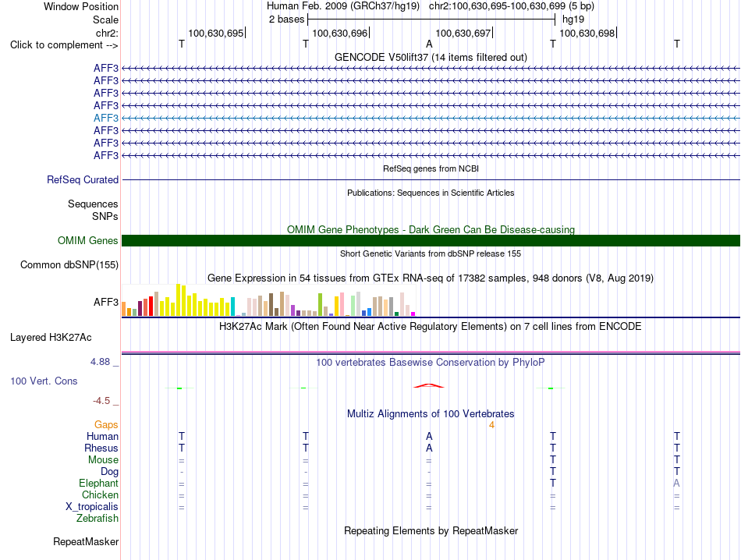Click the hg19 label beside the scale bar
The width and height of the screenshot is (741, 560).
[x=573, y=19]
